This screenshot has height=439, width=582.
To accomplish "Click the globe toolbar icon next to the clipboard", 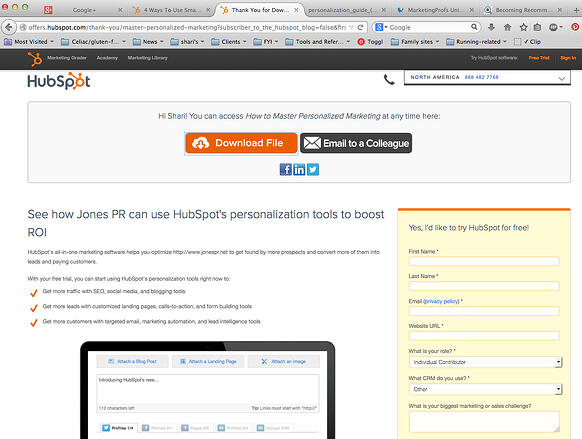I will (x=555, y=27).
